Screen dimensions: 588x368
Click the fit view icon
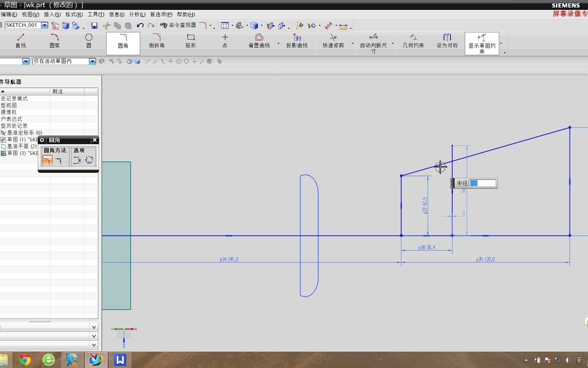pos(225,26)
